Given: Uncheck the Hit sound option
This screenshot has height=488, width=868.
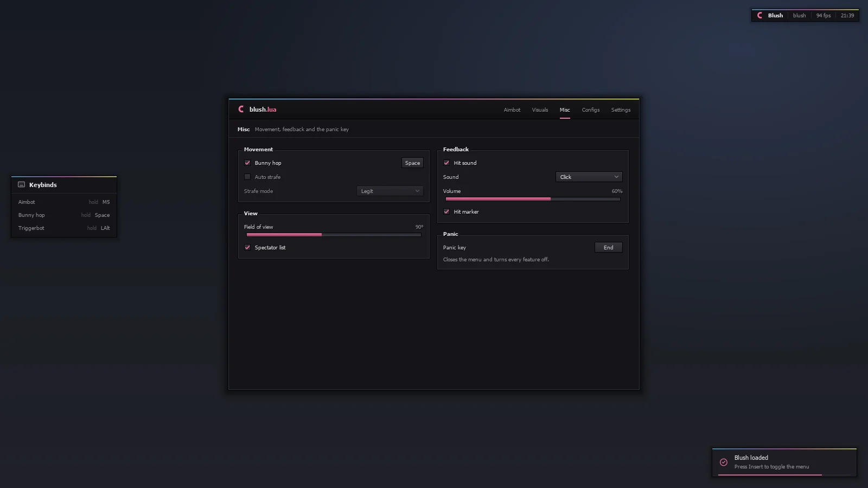Looking at the screenshot, I should 446,163.
